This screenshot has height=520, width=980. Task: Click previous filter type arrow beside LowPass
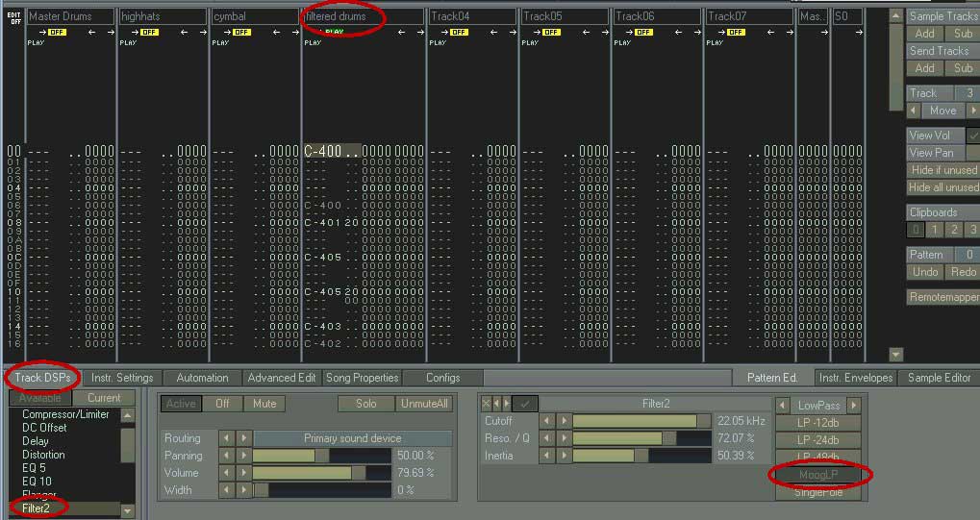click(x=782, y=406)
